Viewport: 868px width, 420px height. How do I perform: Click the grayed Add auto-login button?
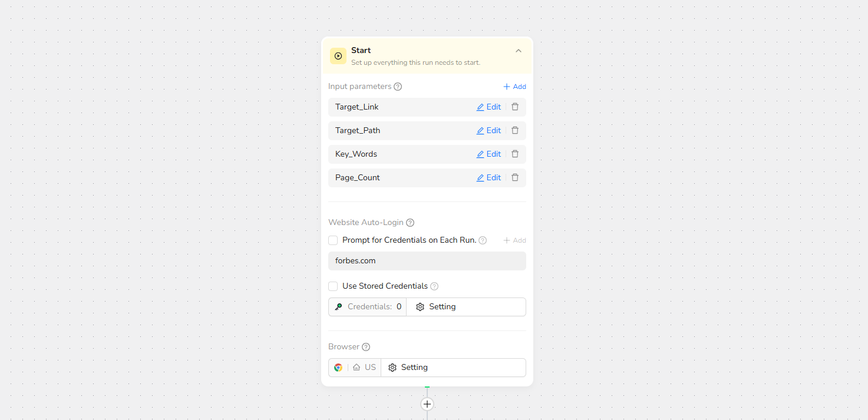click(514, 240)
